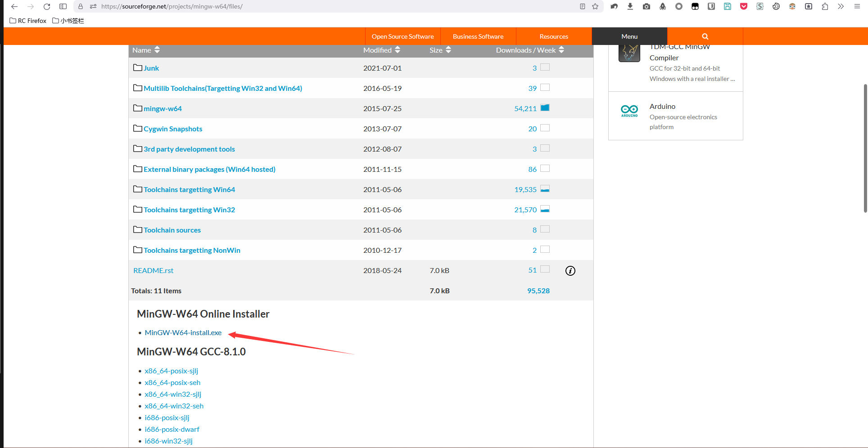Open site permissions icon in address bar

click(x=93, y=6)
